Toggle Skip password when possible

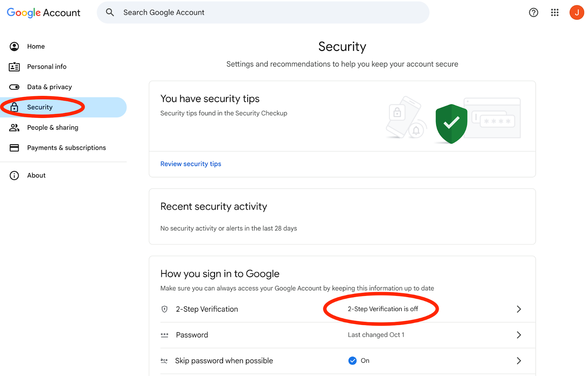[x=352, y=361]
